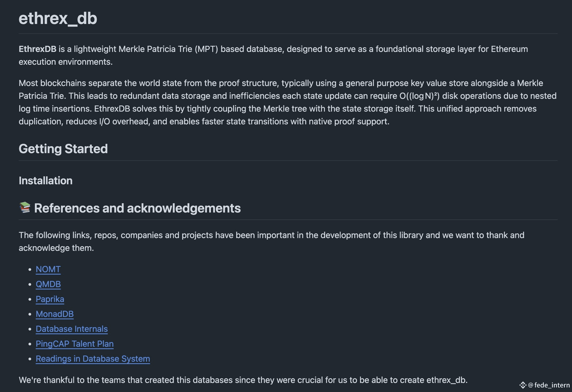
Task: Click the books emoji icon
Action: point(25,207)
